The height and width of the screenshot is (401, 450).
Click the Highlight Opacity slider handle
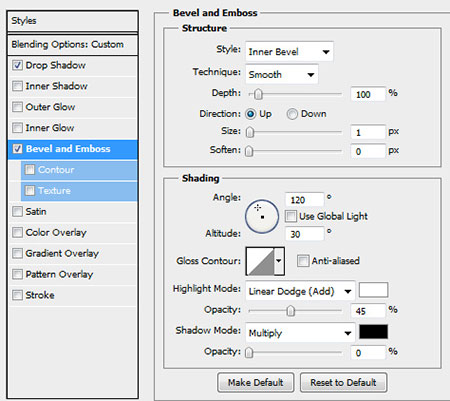tap(291, 311)
